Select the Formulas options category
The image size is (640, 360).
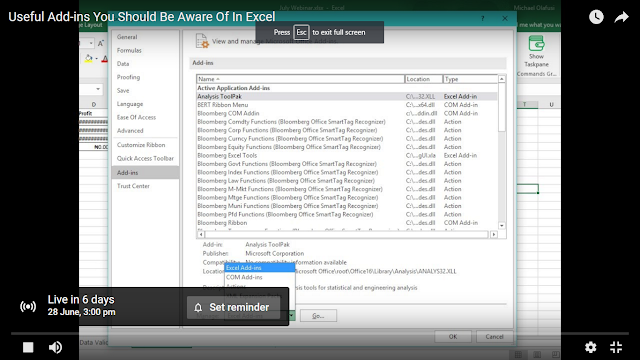[x=129, y=50]
